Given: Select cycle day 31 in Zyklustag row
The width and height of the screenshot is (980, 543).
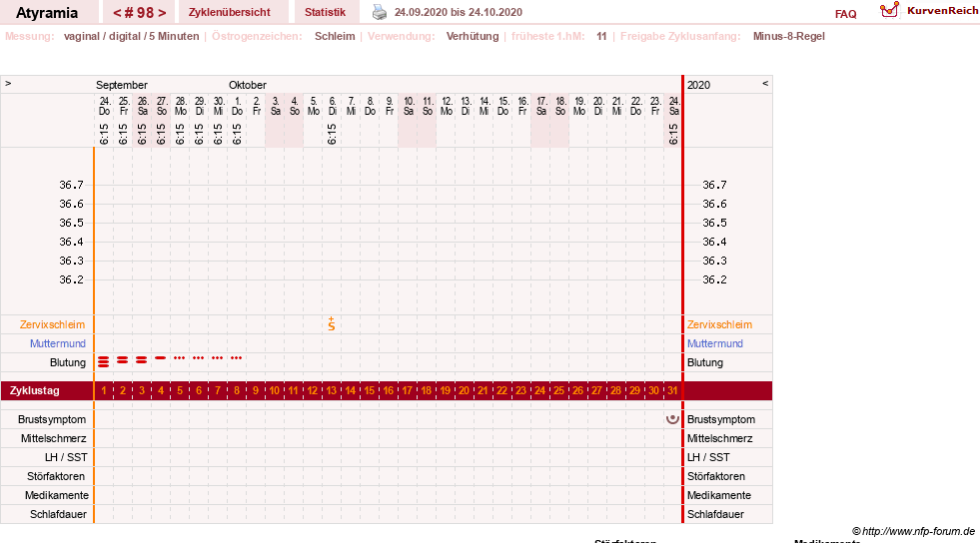Looking at the screenshot, I should 672,390.
